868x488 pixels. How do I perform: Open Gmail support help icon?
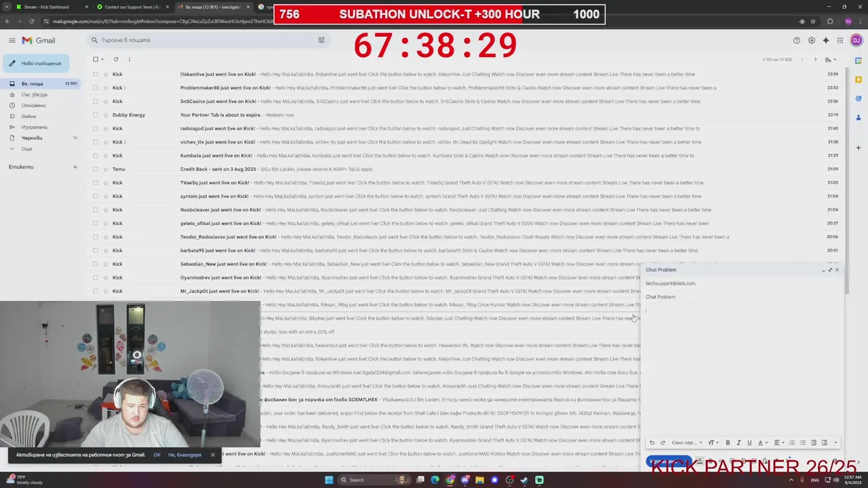click(797, 41)
